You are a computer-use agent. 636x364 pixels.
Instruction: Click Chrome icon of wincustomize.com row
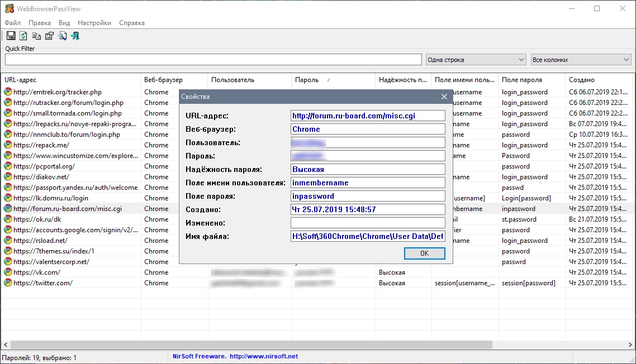tap(8, 156)
